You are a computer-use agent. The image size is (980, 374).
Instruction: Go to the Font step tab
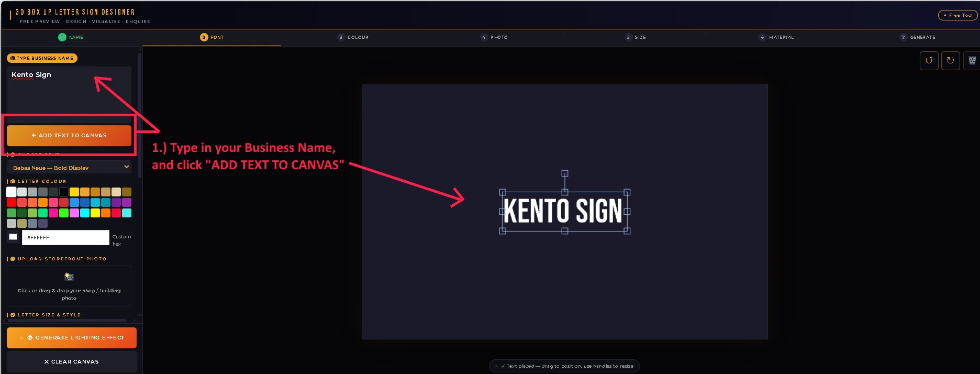click(x=211, y=37)
